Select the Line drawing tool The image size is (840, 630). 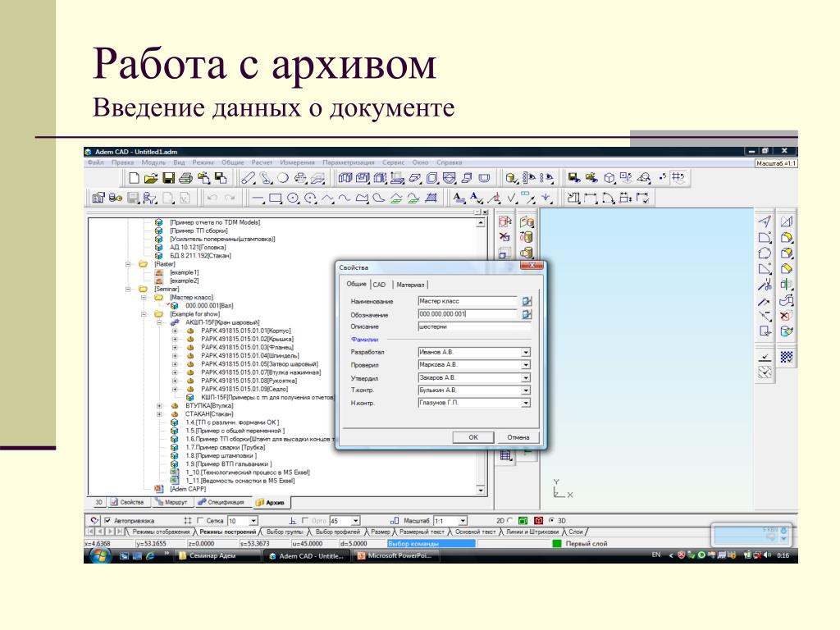click(258, 199)
